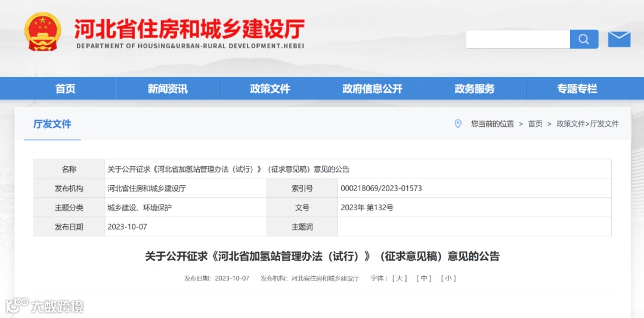This screenshot has height=318, width=644.
Task: Open the 专题专栏 navigation menu
Action: click(577, 88)
